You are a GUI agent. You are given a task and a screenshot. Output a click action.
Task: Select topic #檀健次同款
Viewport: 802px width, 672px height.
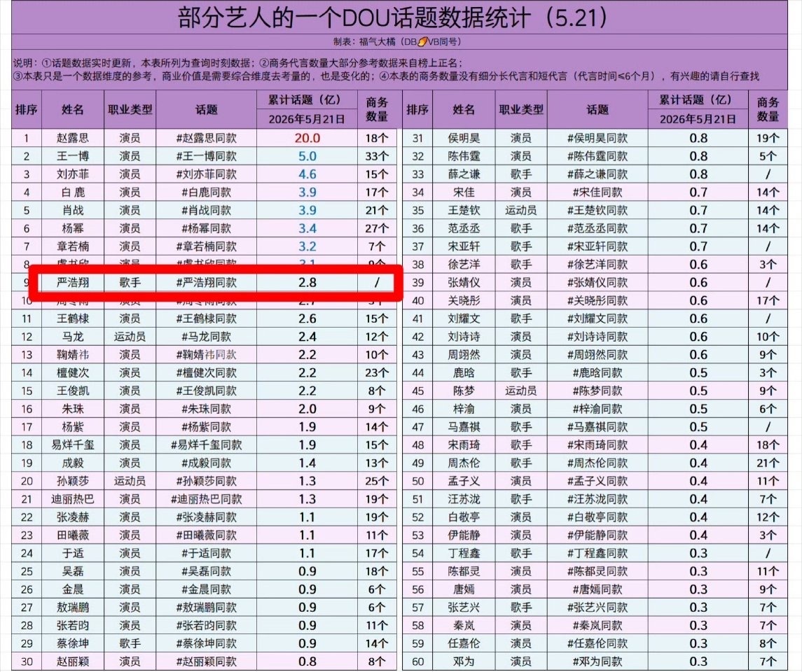[206, 373]
